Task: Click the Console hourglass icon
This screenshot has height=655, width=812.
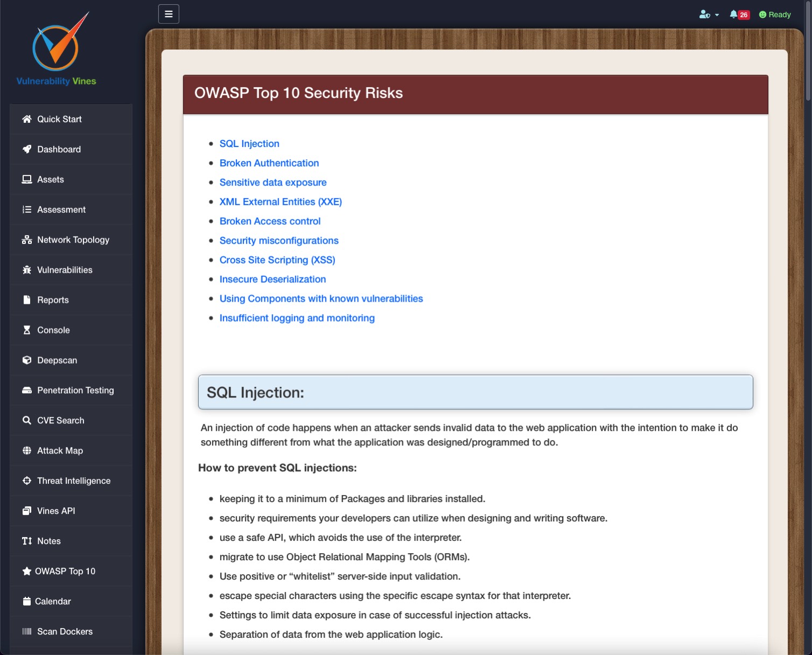Action: pos(27,330)
